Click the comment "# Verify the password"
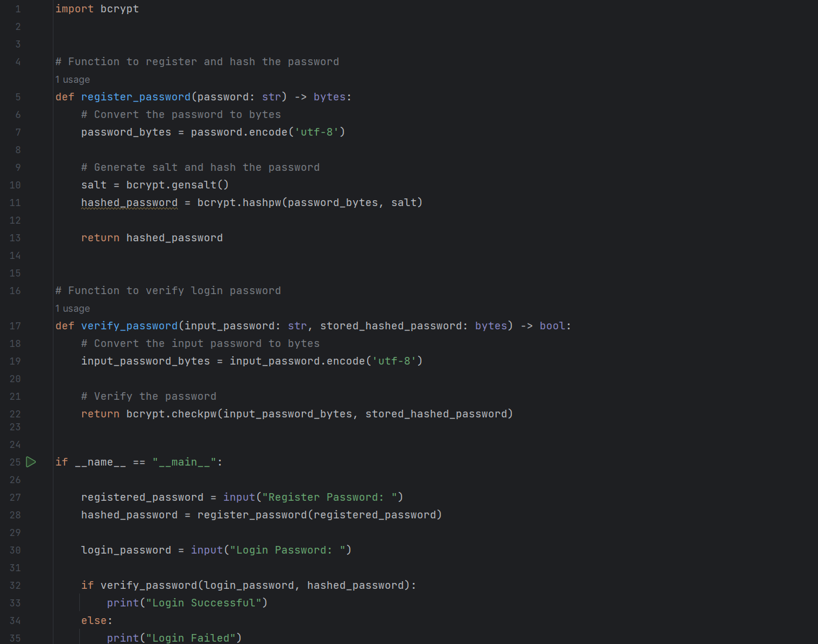 pyautogui.click(x=149, y=396)
